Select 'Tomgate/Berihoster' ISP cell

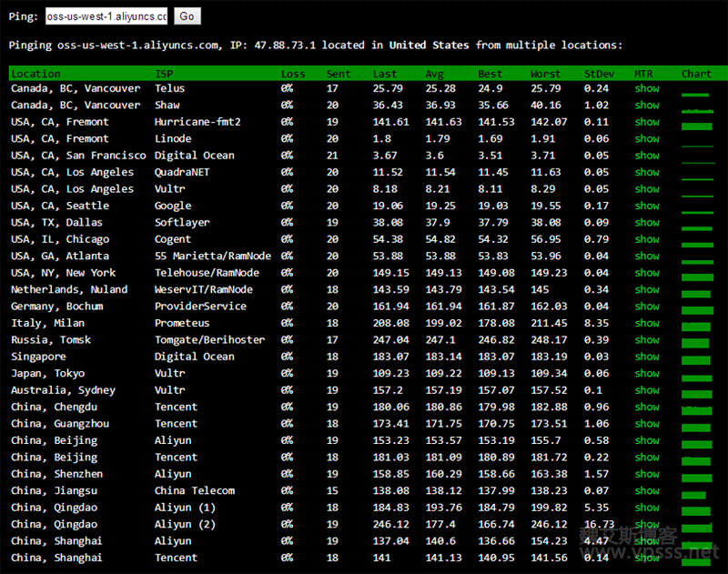click(210, 339)
